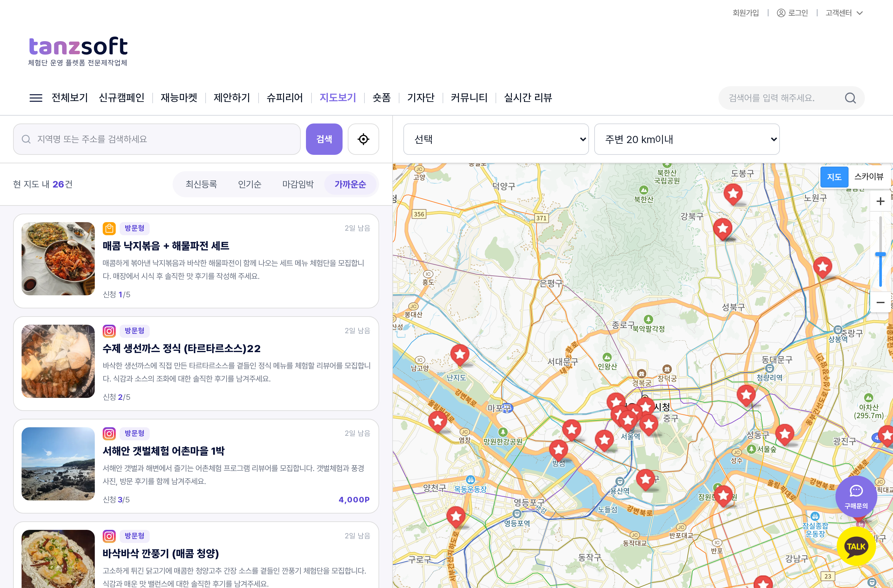This screenshot has height=588, width=893.
Task: Click the map zoom slider handle
Action: 880,254
